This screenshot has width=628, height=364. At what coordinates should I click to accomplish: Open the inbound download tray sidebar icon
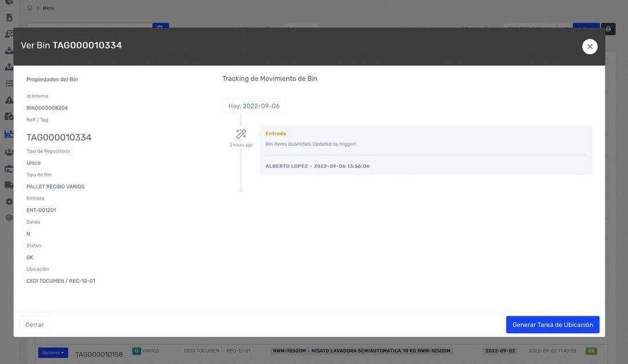click(x=9, y=50)
